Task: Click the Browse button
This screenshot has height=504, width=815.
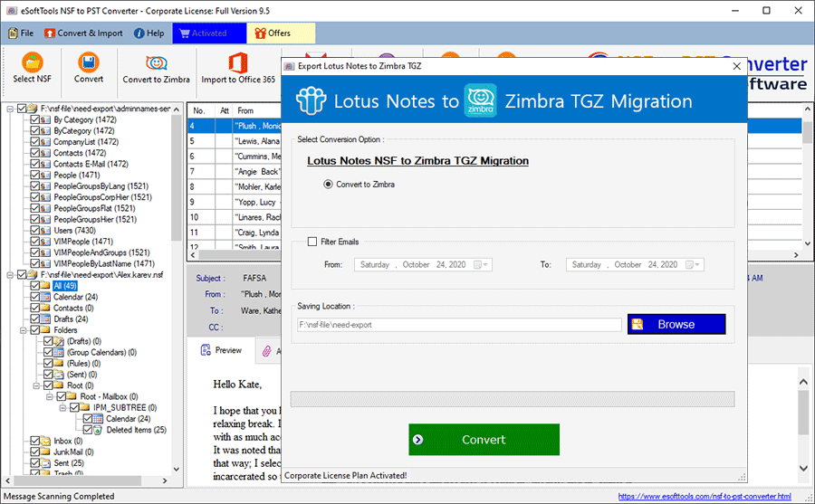Action: (x=676, y=324)
